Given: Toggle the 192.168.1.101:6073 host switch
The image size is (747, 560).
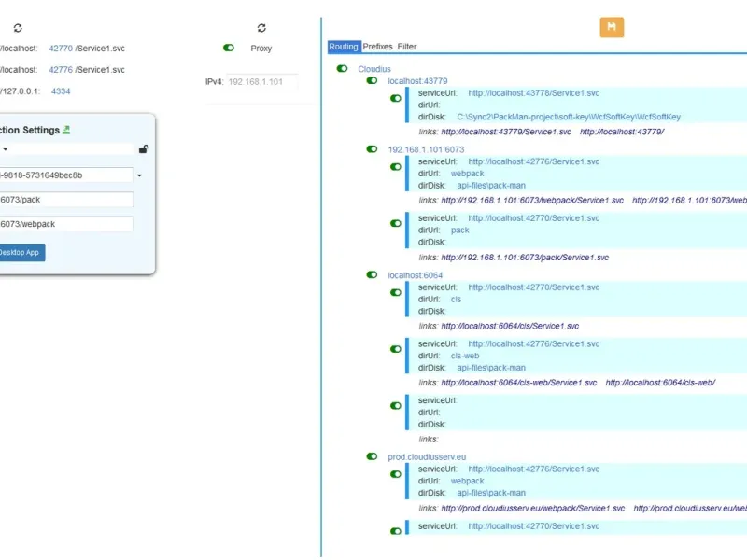Looking at the screenshot, I should pyautogui.click(x=372, y=149).
